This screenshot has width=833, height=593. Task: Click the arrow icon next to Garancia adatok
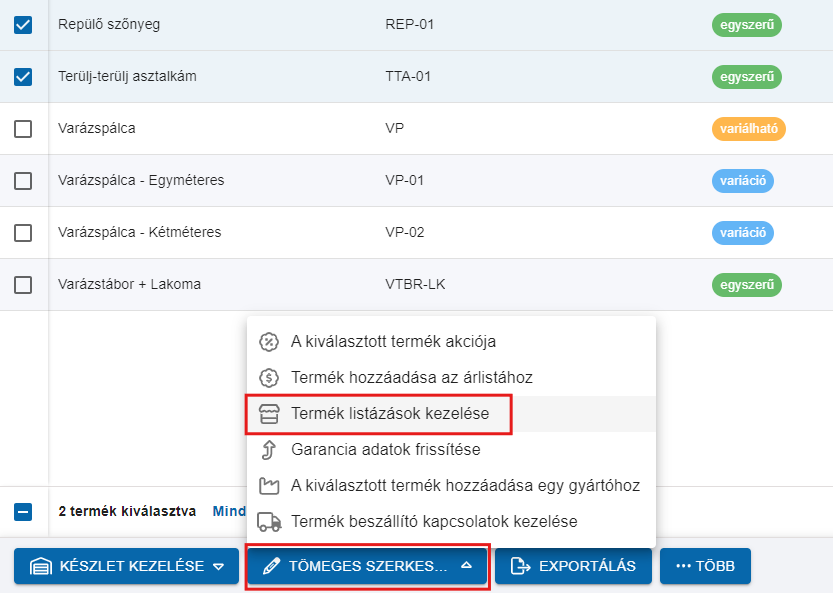click(x=268, y=450)
